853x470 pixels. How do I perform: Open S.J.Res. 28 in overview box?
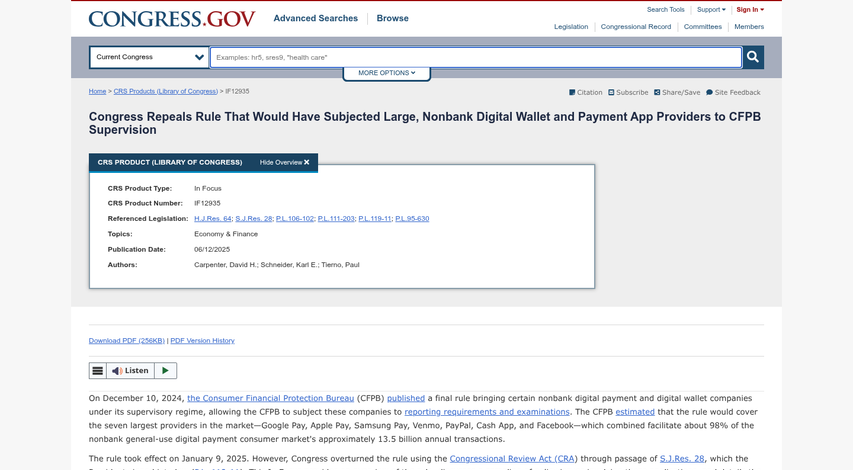254,219
